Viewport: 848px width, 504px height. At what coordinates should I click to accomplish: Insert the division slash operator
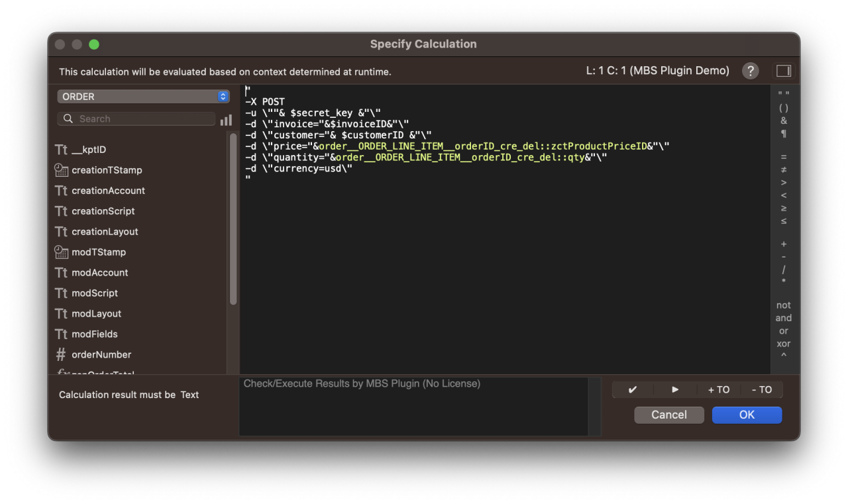(784, 270)
